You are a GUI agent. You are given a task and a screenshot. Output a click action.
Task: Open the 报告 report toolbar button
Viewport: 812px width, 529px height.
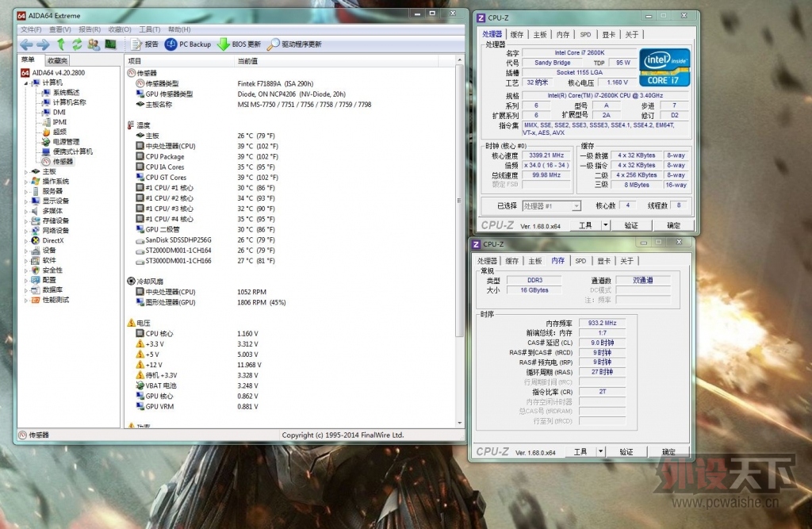[x=144, y=44]
